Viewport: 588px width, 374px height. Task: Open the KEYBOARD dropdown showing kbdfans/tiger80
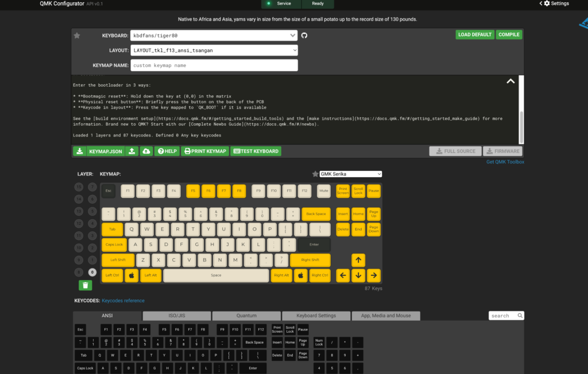click(x=214, y=36)
